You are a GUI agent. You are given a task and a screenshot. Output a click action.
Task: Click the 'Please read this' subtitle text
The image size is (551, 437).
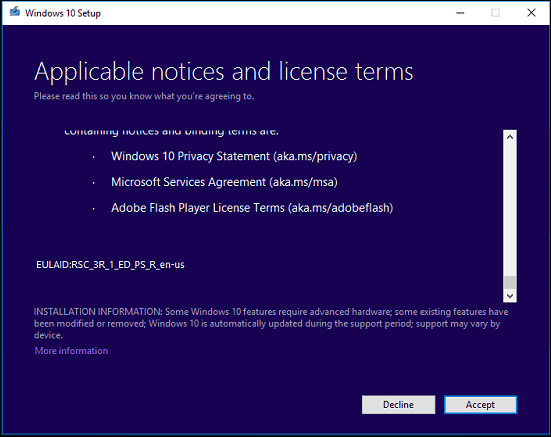(144, 96)
